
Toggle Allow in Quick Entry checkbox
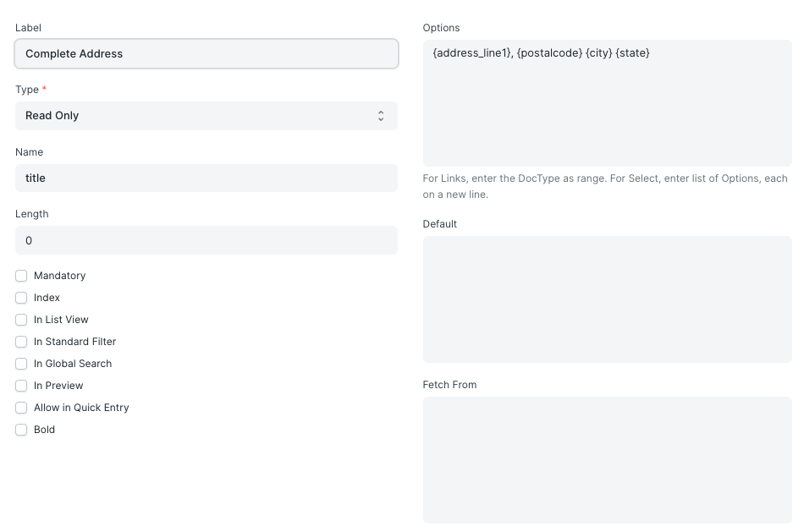21,408
